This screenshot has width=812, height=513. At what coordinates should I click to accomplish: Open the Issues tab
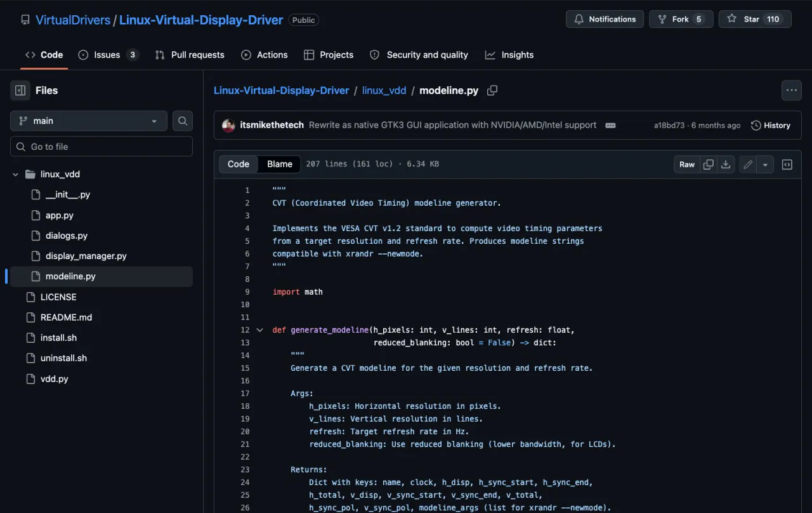[x=108, y=55]
